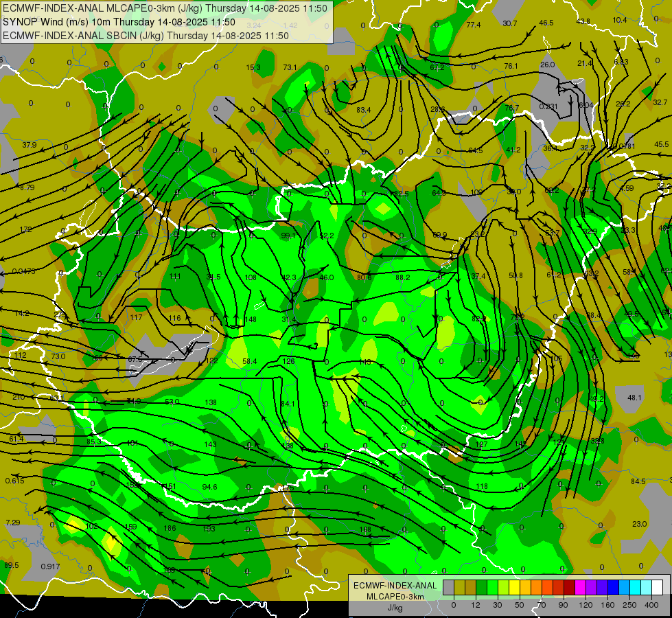Click the 'ECMWF-INDEX-ANAL SBCIN (J/kg)' title line
The image size is (672, 618).
click(x=83, y=36)
